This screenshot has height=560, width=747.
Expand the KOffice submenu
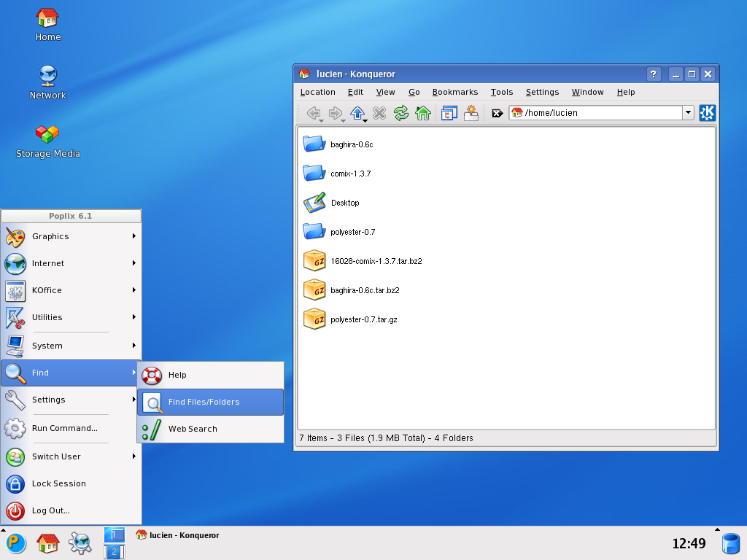(x=71, y=290)
